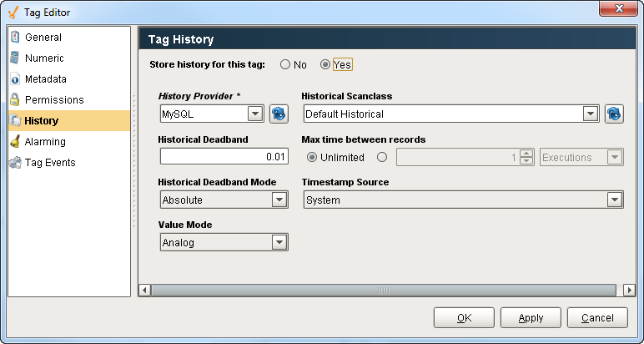Image resolution: width=644 pixels, height=344 pixels.
Task: Expand the Historical Deadband Mode dropdown
Action: click(279, 200)
